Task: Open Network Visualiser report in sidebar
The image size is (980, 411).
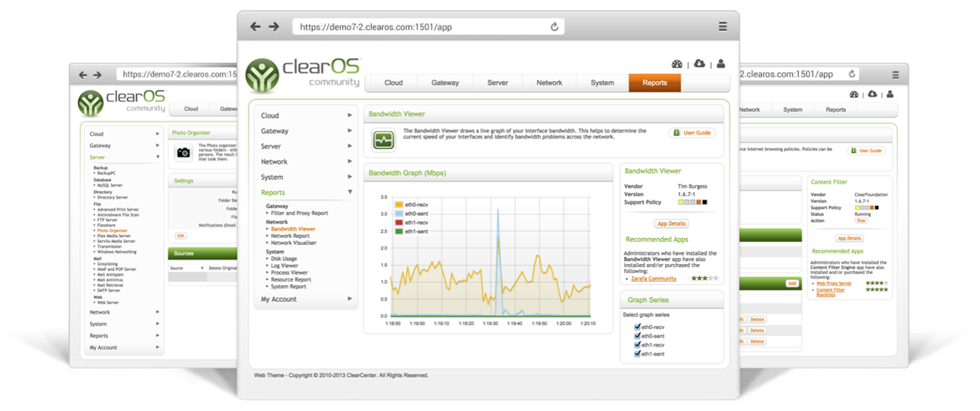Action: (x=292, y=243)
